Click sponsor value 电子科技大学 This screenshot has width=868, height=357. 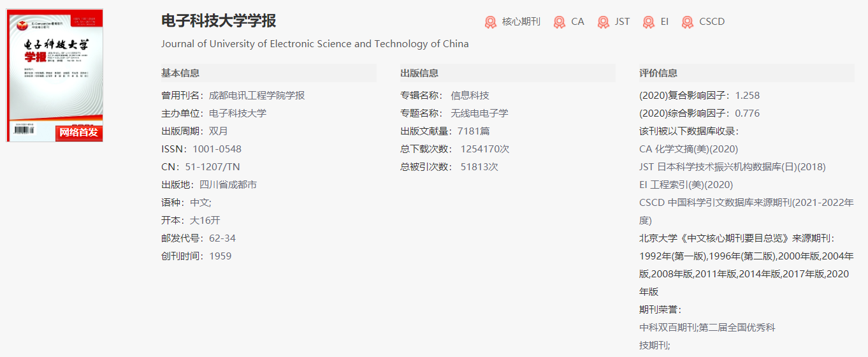point(238,113)
